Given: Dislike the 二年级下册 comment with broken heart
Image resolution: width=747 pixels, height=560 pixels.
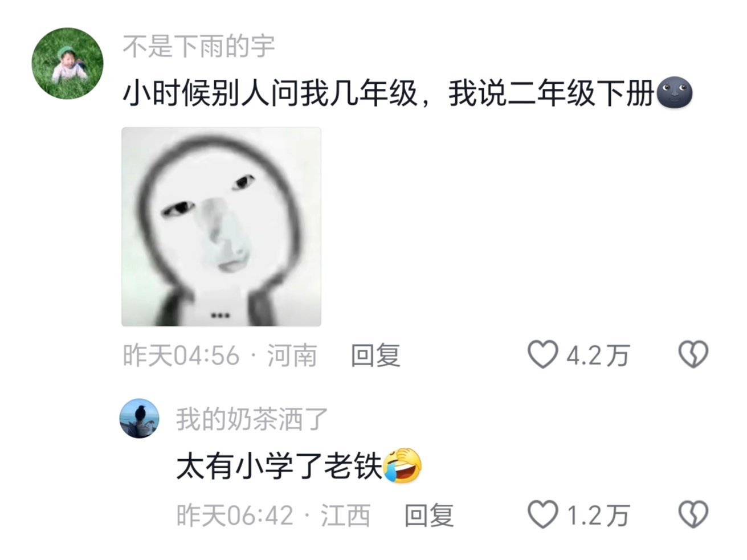Looking at the screenshot, I should coord(693,354).
